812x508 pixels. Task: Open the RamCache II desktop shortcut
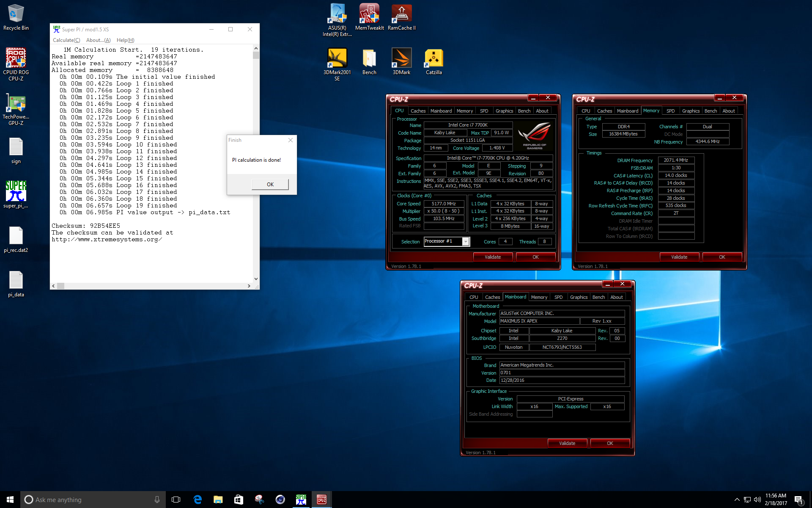click(401, 17)
